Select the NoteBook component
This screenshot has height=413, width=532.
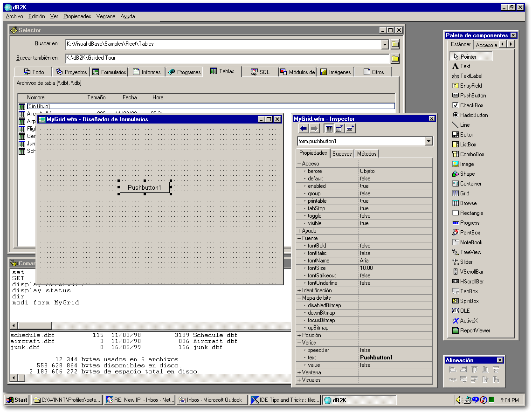tap(467, 242)
